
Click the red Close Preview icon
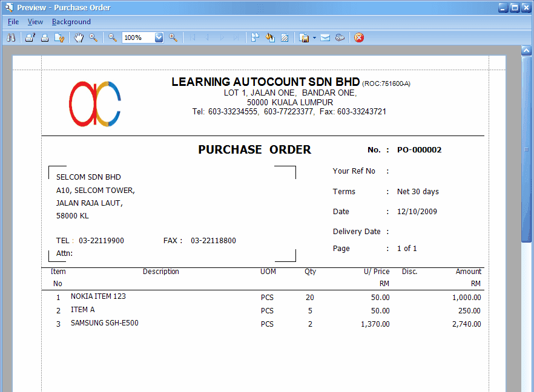pyautogui.click(x=359, y=38)
